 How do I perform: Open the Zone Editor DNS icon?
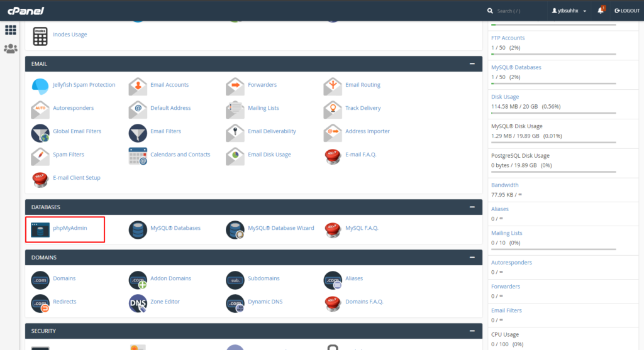pyautogui.click(x=138, y=302)
